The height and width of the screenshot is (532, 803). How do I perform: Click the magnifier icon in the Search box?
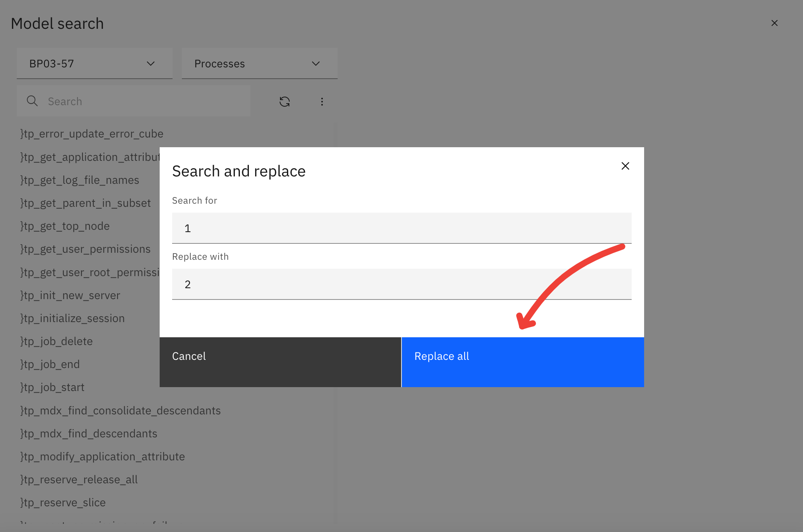[32, 101]
